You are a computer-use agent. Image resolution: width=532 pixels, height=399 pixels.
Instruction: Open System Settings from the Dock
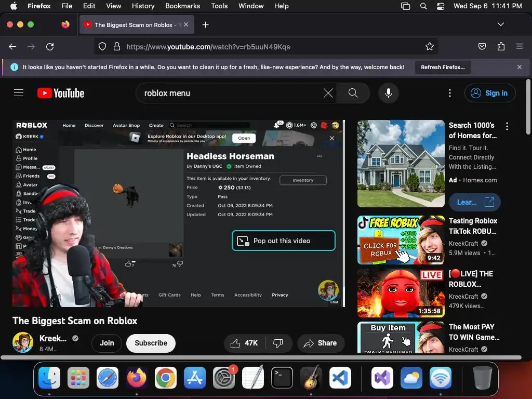pyautogui.click(x=224, y=378)
